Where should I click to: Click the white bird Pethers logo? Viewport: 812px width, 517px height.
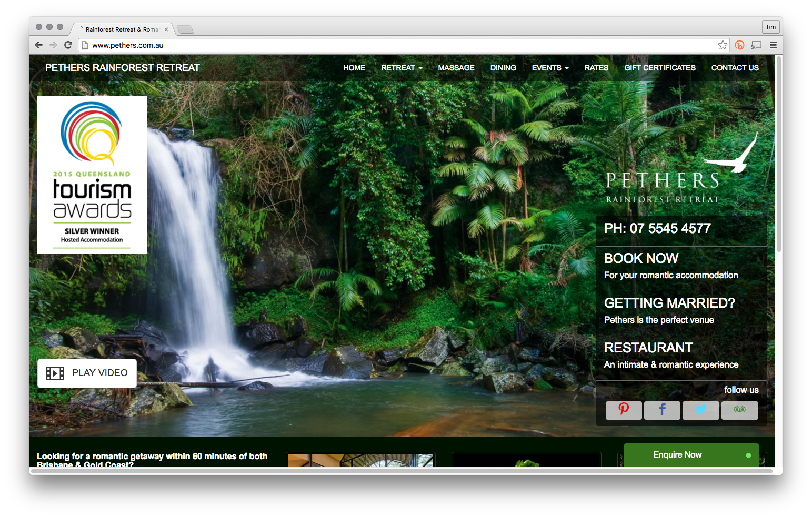pyautogui.click(x=681, y=168)
